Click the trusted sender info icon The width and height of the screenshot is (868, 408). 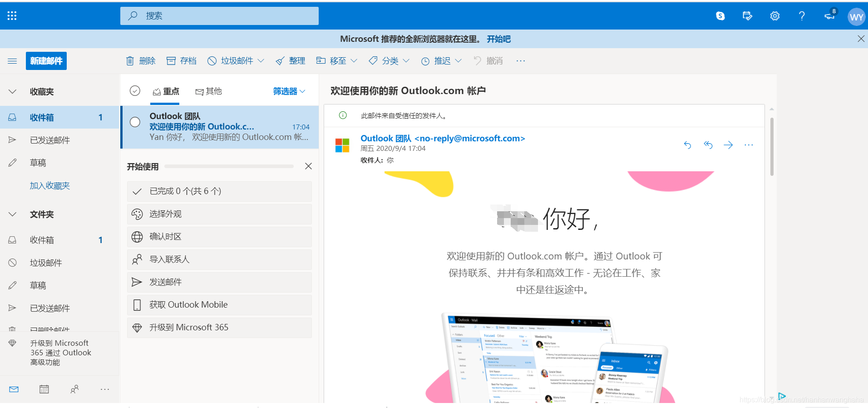343,115
